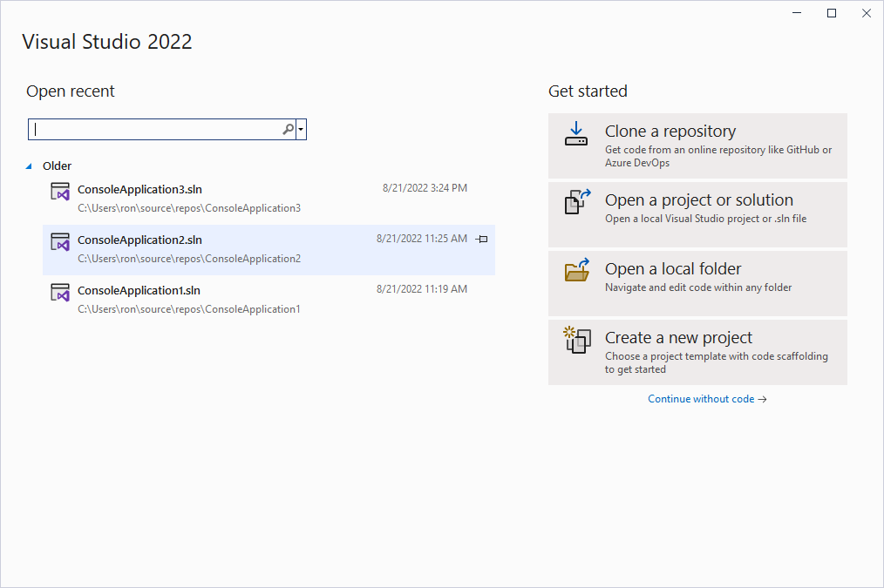Choose Create a new project
884x588 pixels.
pyautogui.click(x=697, y=351)
